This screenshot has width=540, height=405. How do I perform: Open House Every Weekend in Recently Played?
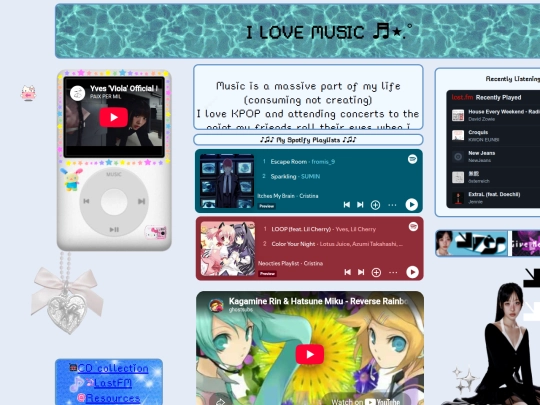504,112
